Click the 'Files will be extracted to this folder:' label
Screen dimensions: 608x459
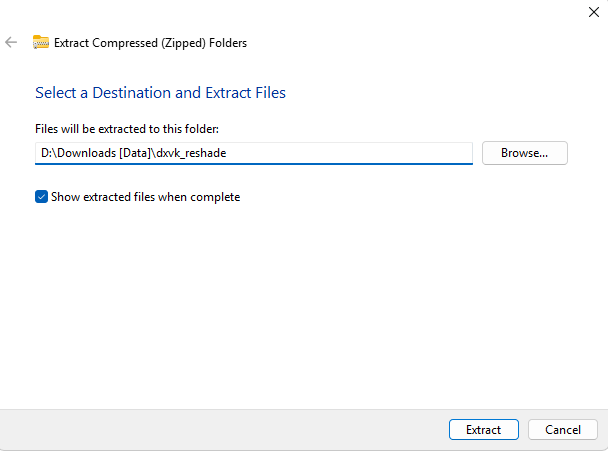point(126,130)
